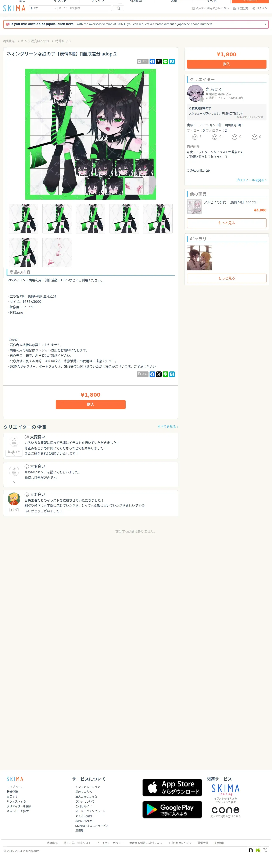The image size is (272, 868).
Task: Click the keyword search input field
Action: click(84, 8)
